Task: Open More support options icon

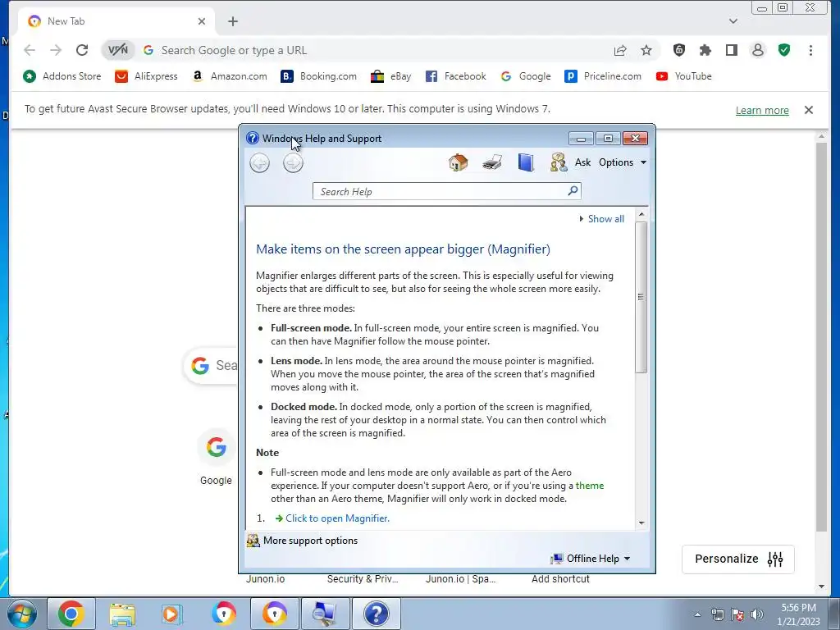Action: click(x=253, y=541)
